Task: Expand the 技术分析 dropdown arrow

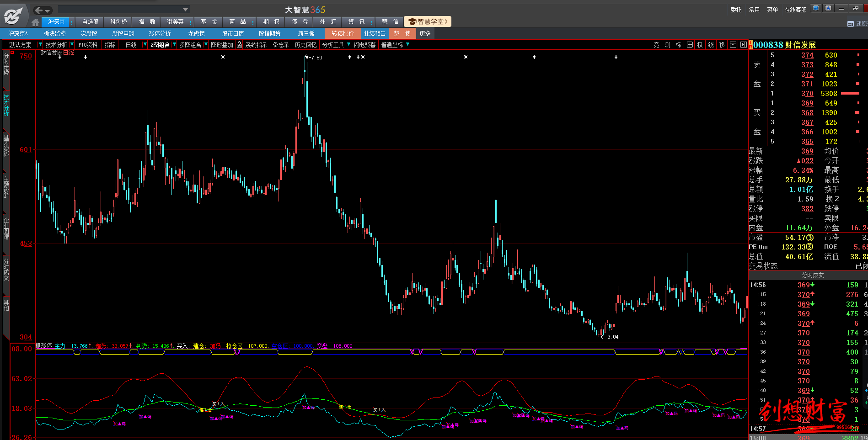Action: pos(72,44)
